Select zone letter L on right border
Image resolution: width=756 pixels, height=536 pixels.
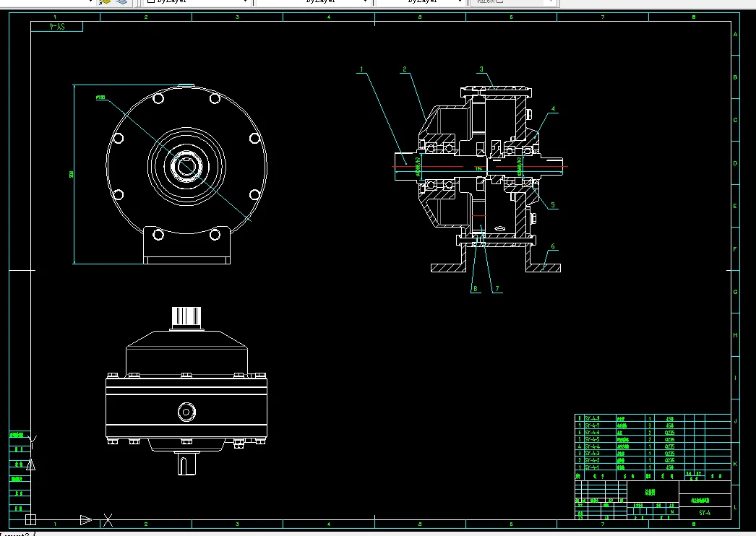[x=735, y=507]
